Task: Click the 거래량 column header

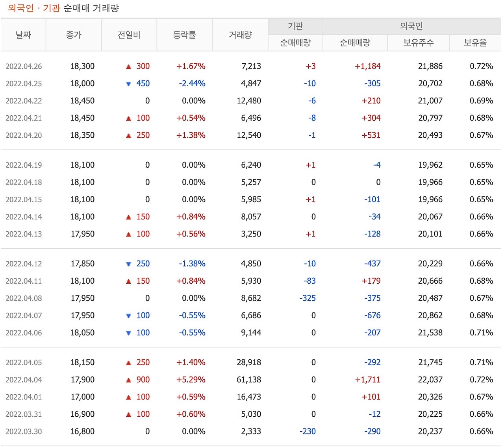Action: click(x=240, y=35)
